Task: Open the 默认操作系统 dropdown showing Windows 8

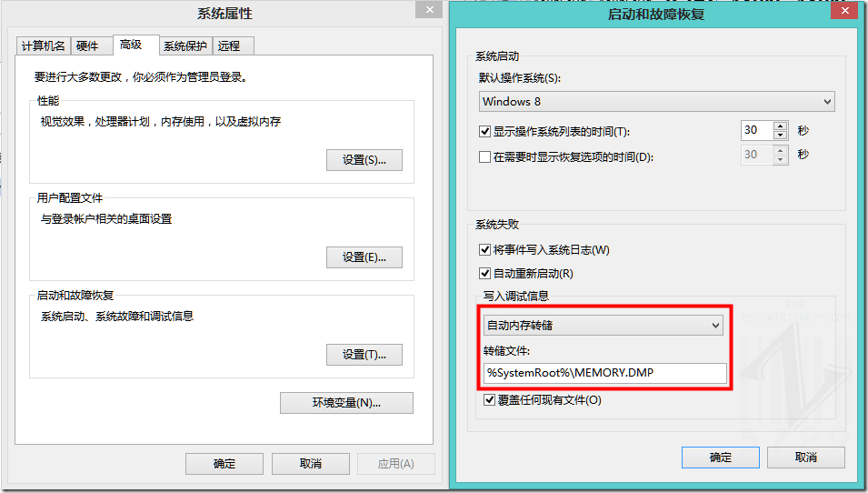Action: pyautogui.click(x=656, y=102)
